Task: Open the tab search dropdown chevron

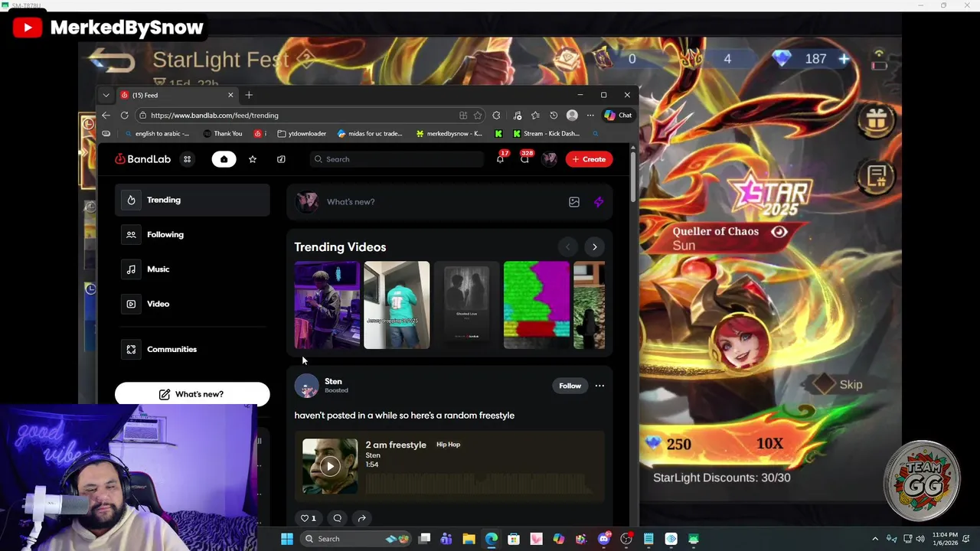Action: coord(106,95)
